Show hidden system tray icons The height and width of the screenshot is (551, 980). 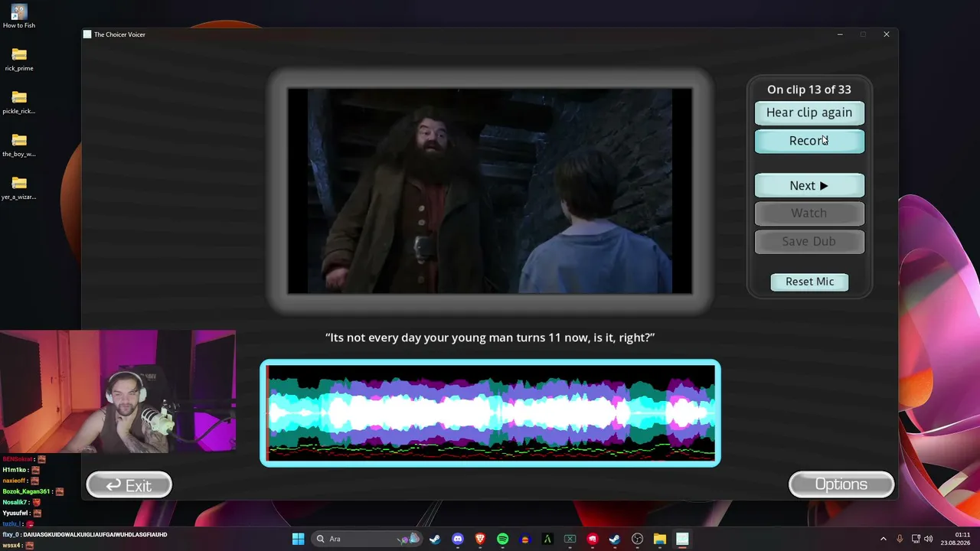[x=883, y=539]
